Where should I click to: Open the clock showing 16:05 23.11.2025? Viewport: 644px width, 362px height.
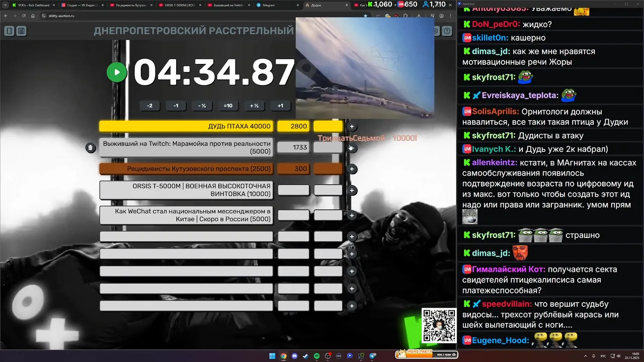(x=632, y=356)
